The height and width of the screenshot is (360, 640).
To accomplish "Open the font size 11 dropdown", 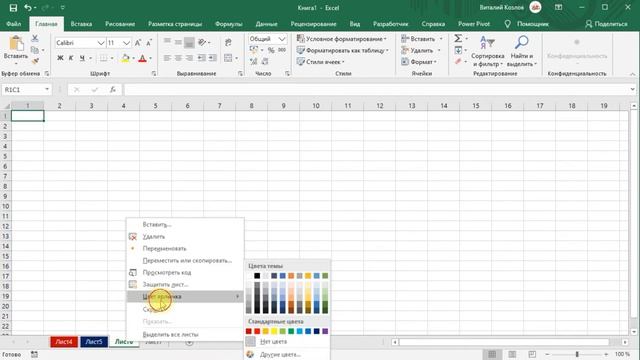I will [x=126, y=43].
